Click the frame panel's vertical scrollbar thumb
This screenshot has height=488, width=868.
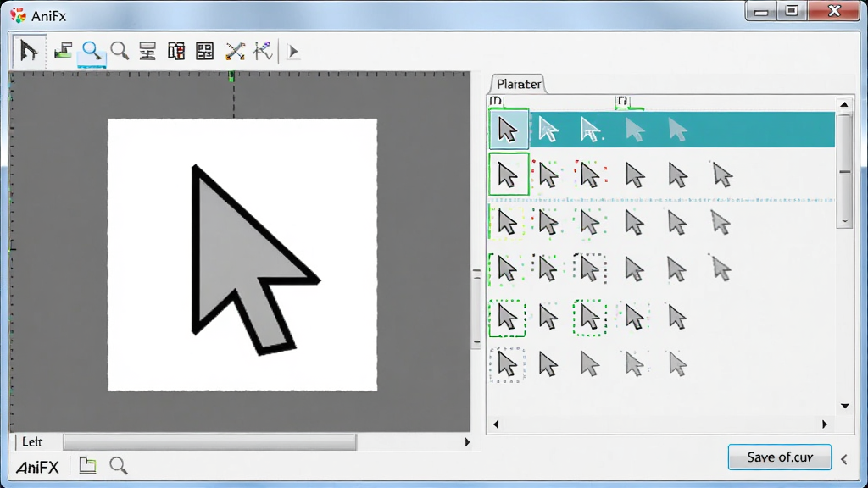coord(845,171)
